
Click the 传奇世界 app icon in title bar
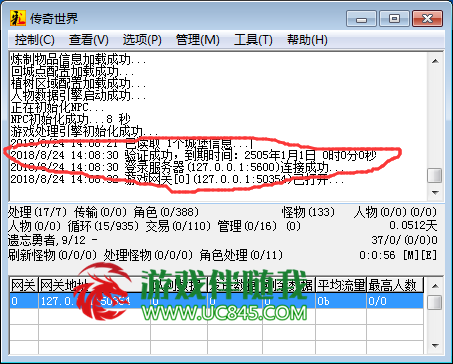click(18, 18)
